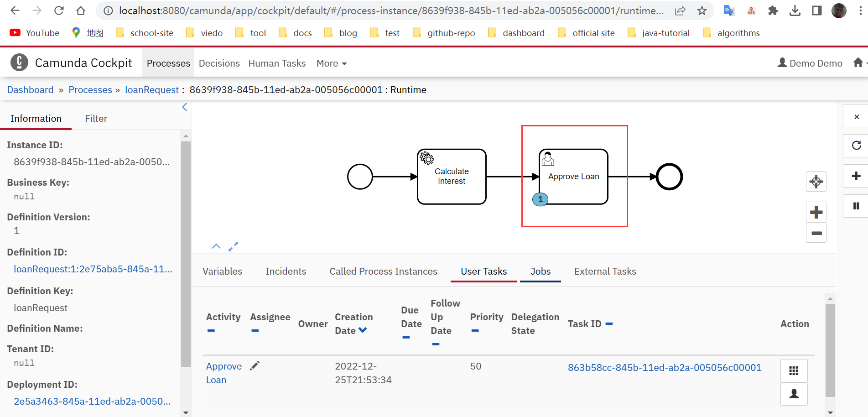Toggle the browser side panel icon
Viewport: 868px width, 417px height.
[817, 10]
